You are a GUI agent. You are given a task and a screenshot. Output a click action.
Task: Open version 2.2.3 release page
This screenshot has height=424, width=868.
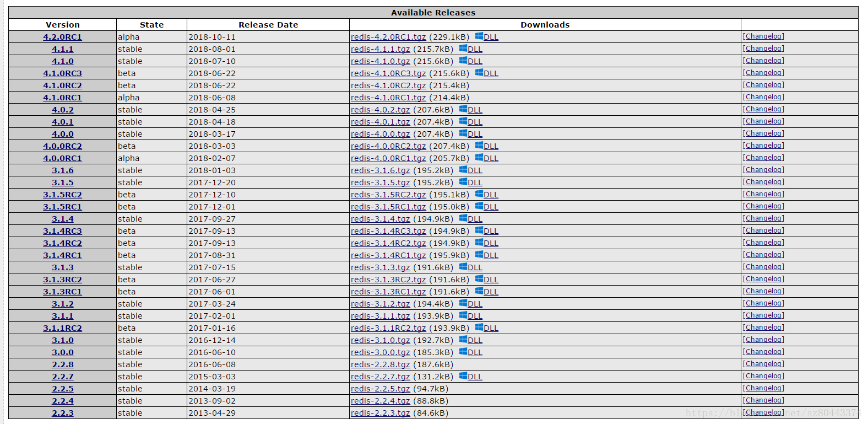63,413
